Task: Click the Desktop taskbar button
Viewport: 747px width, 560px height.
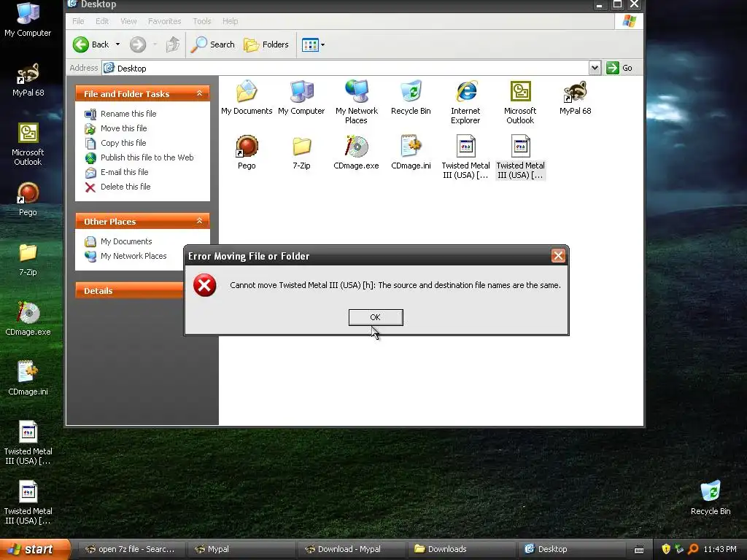Action: click(571, 549)
